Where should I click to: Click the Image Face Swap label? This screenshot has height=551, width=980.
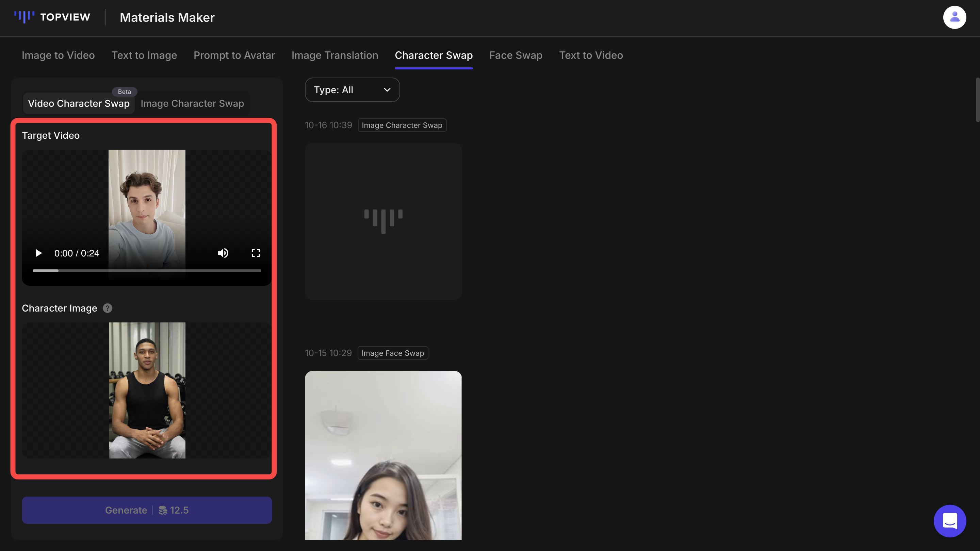pyautogui.click(x=393, y=353)
